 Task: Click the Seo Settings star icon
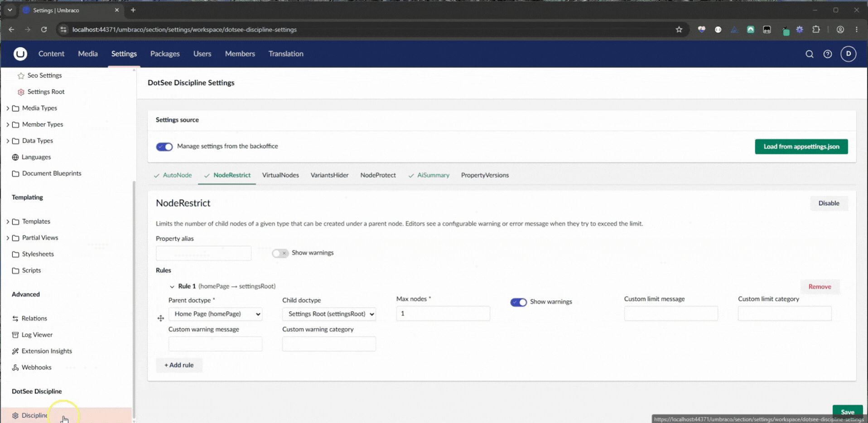coord(21,76)
